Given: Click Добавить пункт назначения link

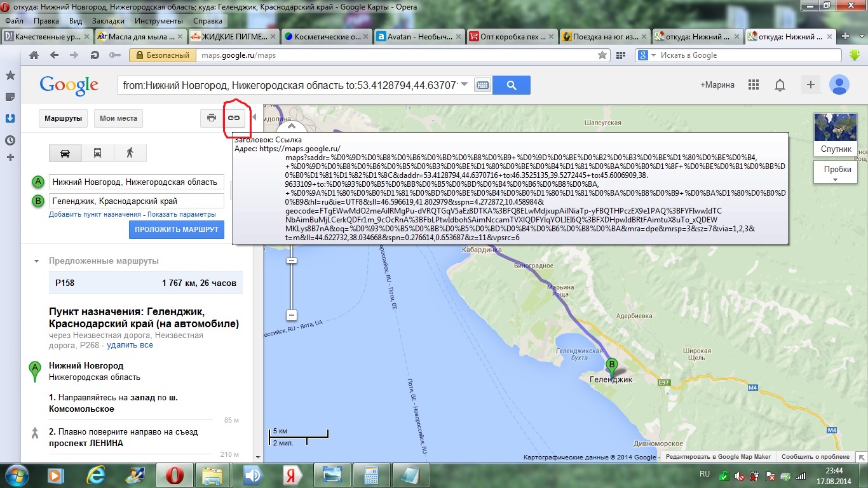Looking at the screenshot, I should (95, 214).
